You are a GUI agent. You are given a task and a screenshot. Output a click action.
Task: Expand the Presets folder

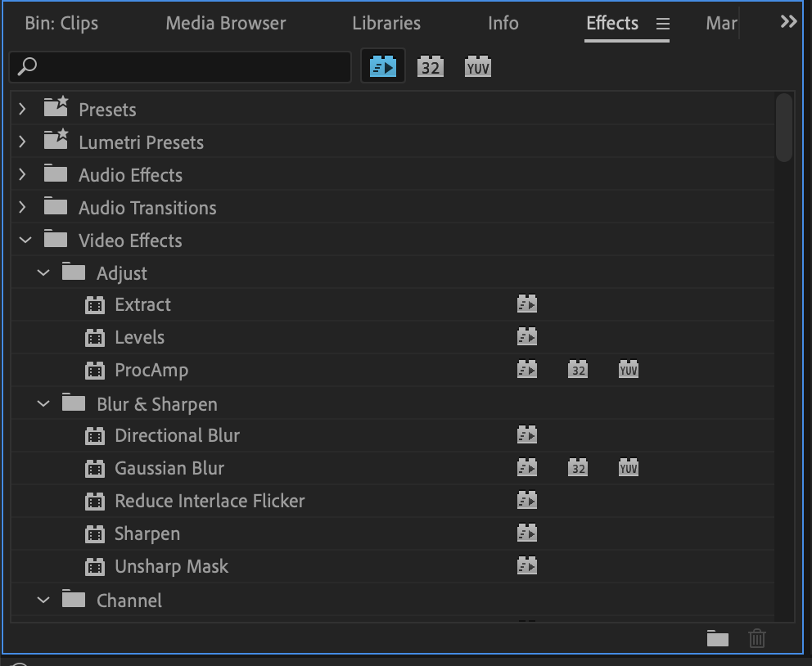coord(23,108)
